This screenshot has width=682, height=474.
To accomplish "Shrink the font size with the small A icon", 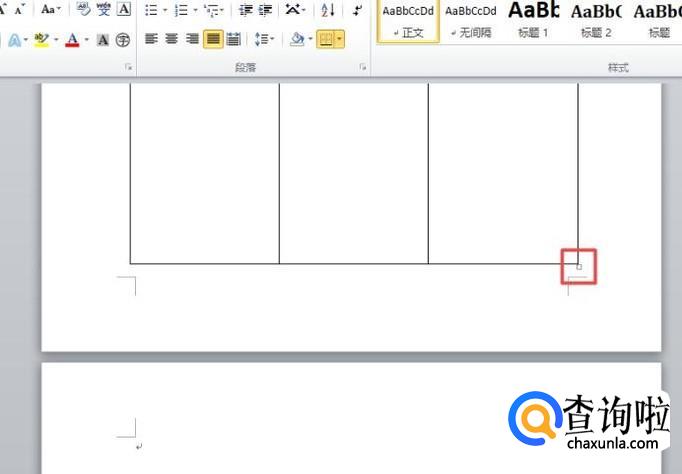I will click(19, 9).
